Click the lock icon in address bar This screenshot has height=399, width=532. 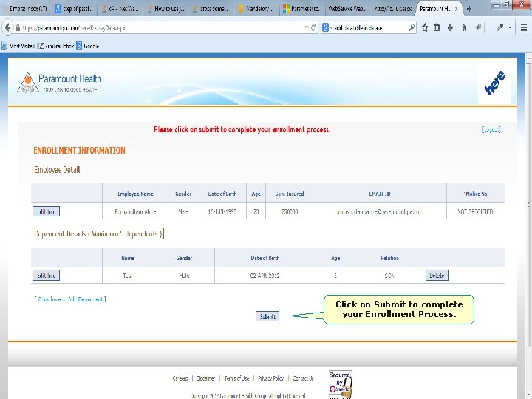click(18, 28)
